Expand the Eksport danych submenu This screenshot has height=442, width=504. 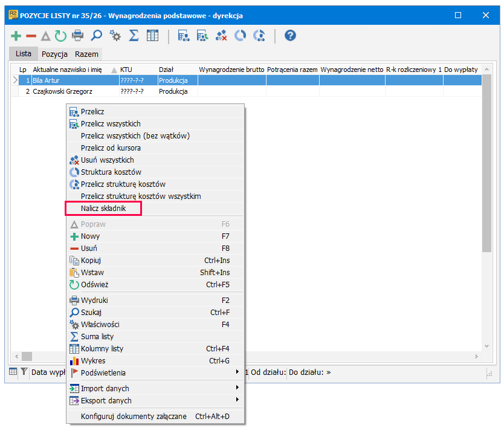(x=155, y=400)
